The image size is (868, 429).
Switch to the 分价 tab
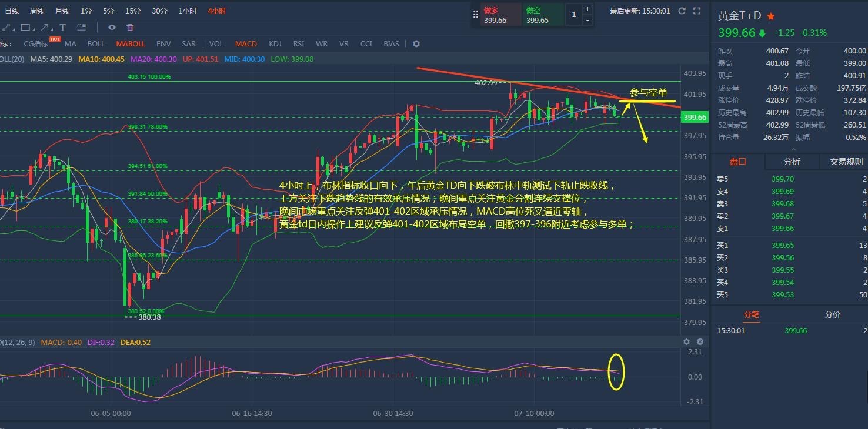tap(832, 314)
